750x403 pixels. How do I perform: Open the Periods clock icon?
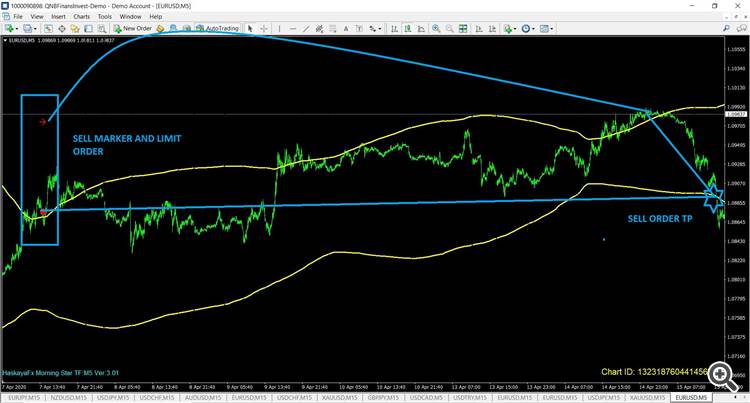pos(526,29)
